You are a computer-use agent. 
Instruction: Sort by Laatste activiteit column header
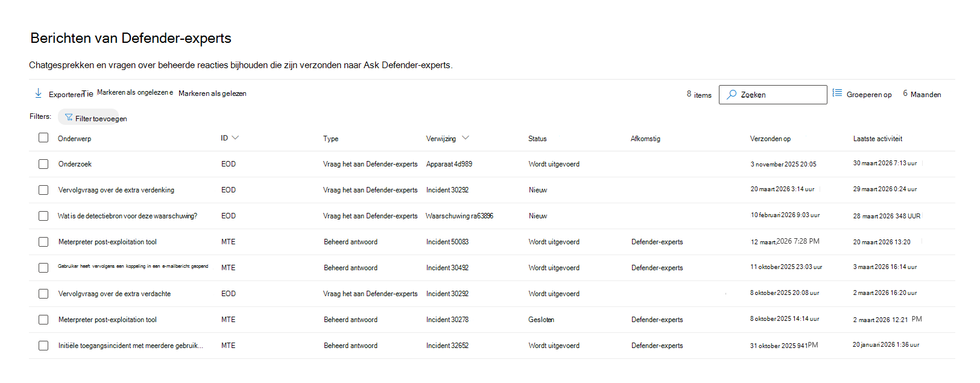(877, 139)
